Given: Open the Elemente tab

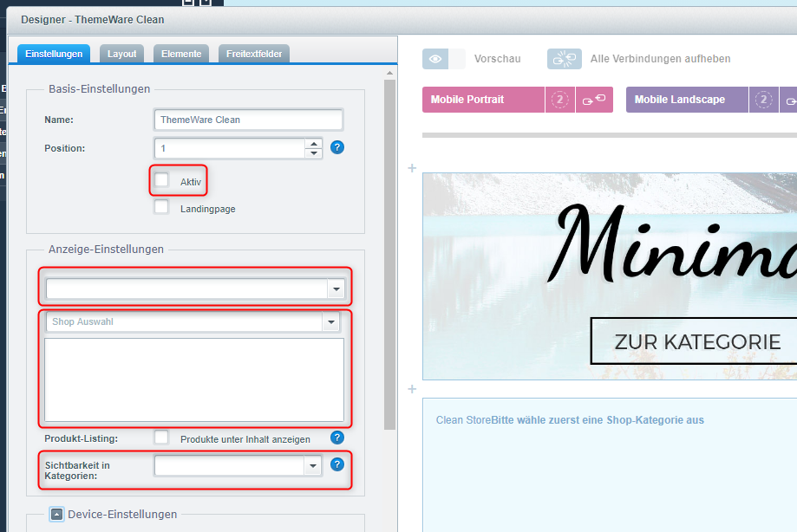Looking at the screenshot, I should click(x=180, y=53).
